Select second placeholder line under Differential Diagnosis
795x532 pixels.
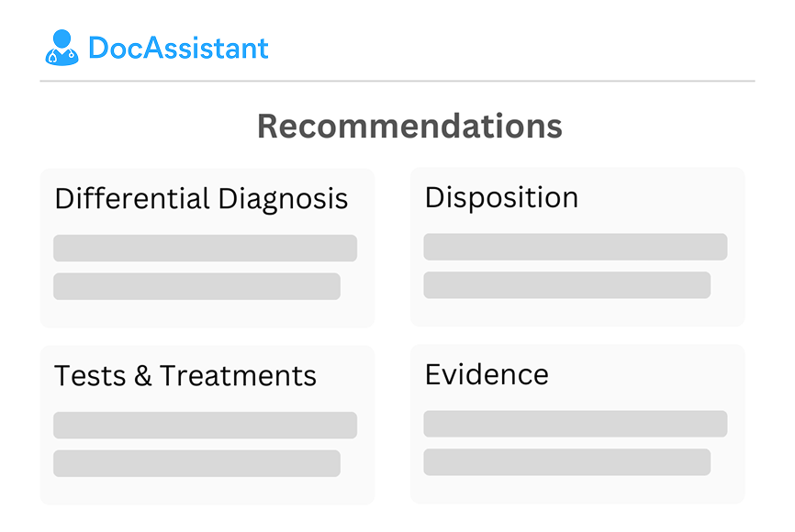[x=196, y=286]
